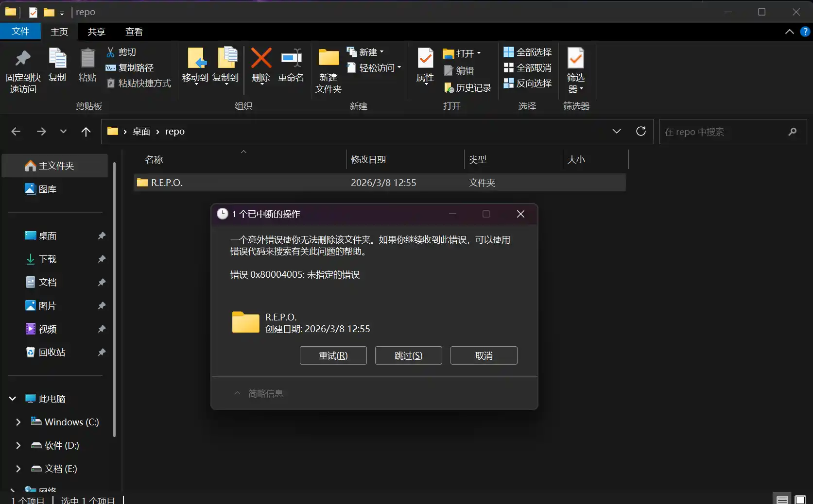The height and width of the screenshot is (504, 813).
Task: Select 下载 (Downloads) in the sidebar
Action: click(48, 259)
